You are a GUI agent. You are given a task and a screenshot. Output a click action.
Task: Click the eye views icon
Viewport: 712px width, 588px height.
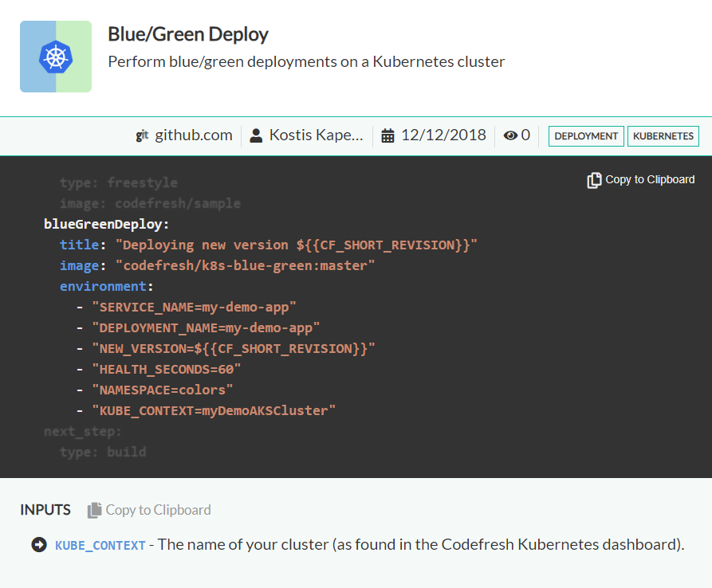[510, 135]
